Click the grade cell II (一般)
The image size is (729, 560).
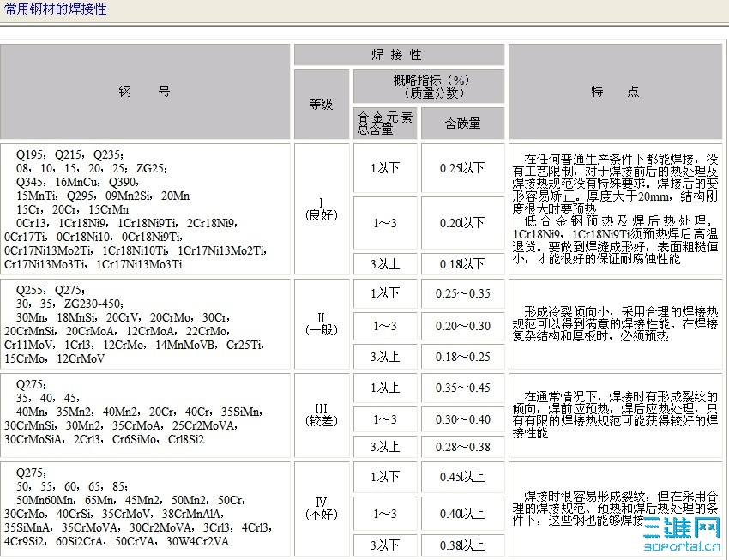pyautogui.click(x=322, y=324)
